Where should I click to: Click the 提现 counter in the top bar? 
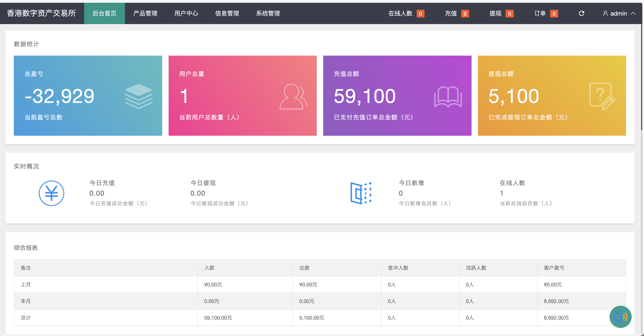click(x=500, y=13)
